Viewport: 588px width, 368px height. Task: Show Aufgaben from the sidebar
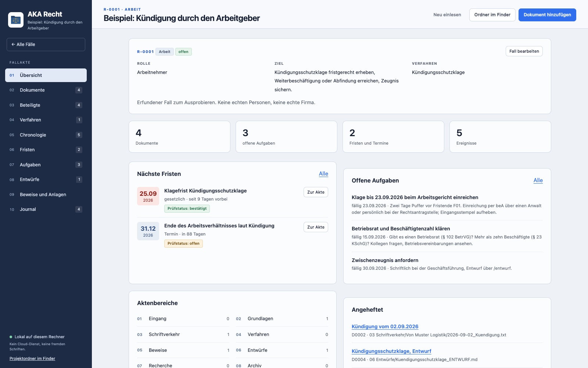pyautogui.click(x=46, y=164)
